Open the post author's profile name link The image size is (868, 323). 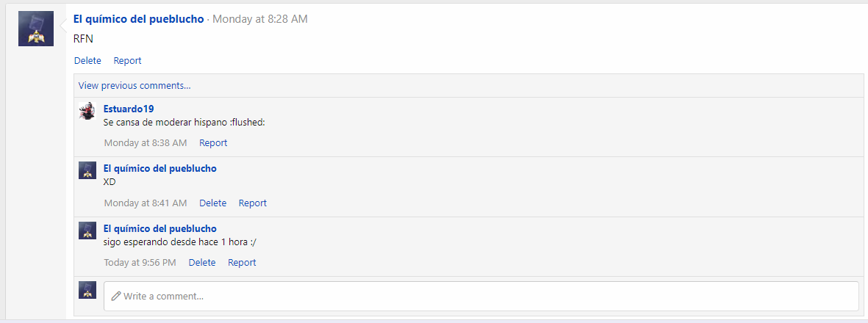point(138,19)
